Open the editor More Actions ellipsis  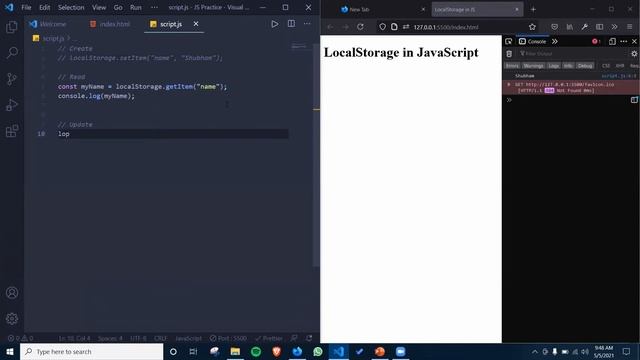[x=307, y=24]
